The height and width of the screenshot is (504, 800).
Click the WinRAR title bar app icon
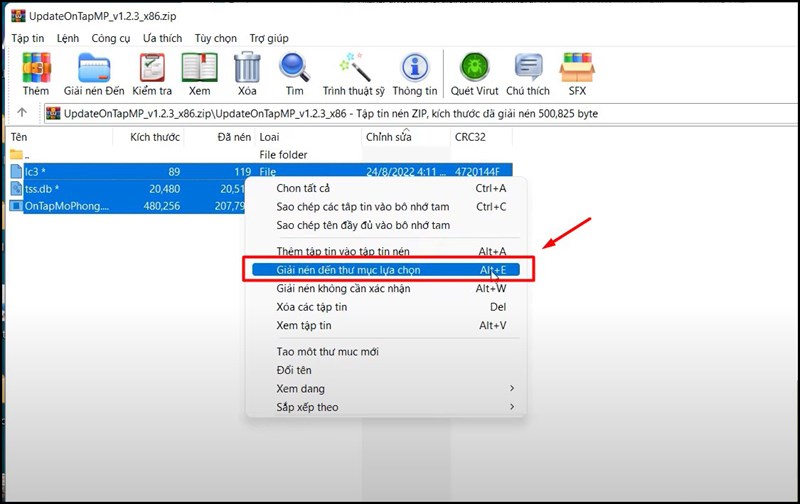[18, 16]
